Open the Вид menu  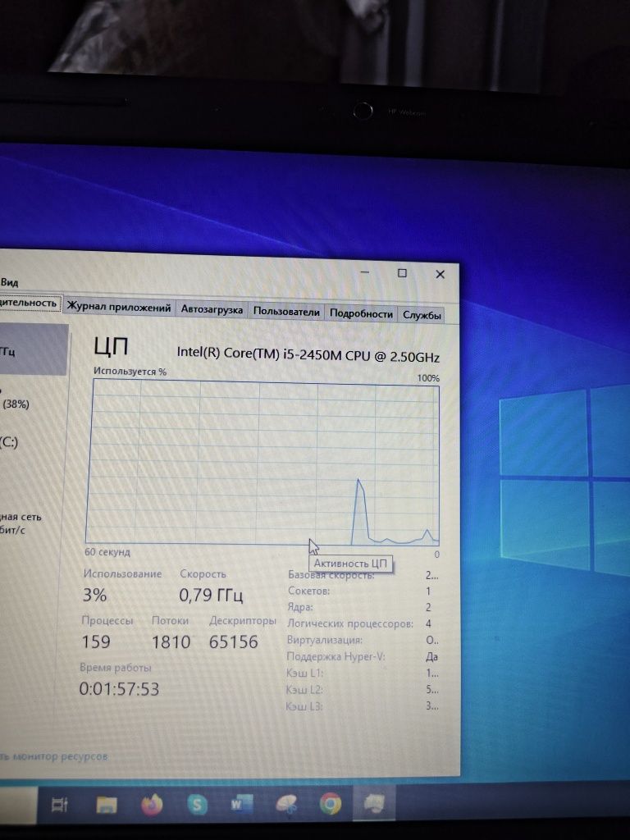coord(9,282)
